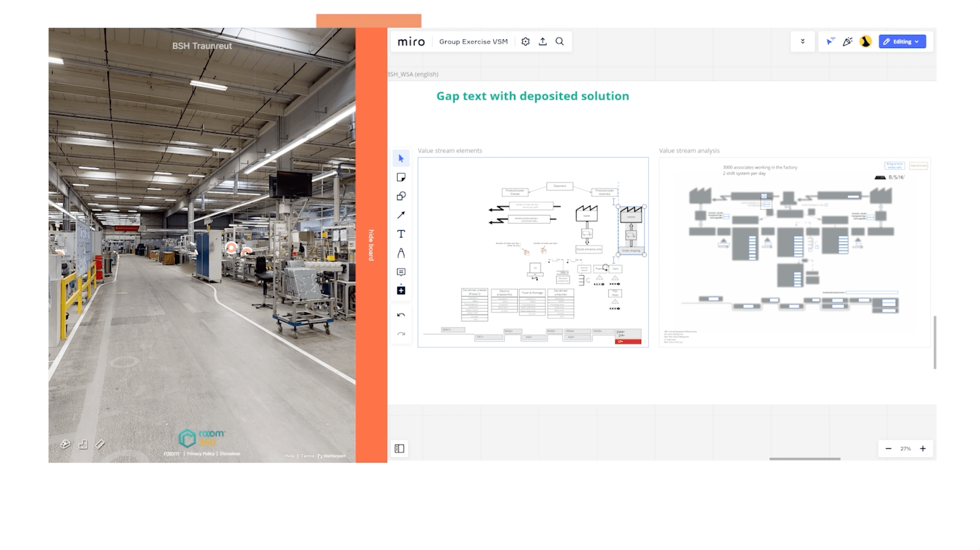Toggle the frames panel at bottom left
This screenshot has height=550, width=980.
[x=399, y=448]
